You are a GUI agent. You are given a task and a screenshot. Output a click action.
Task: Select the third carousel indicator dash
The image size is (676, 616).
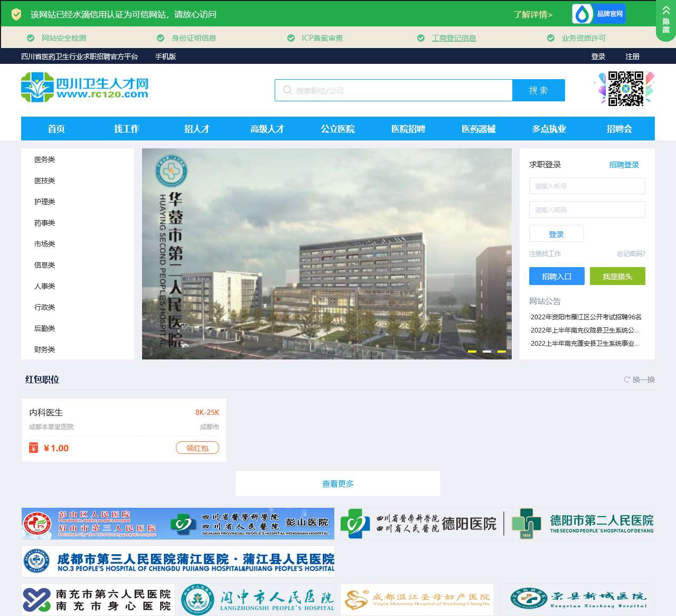point(502,351)
